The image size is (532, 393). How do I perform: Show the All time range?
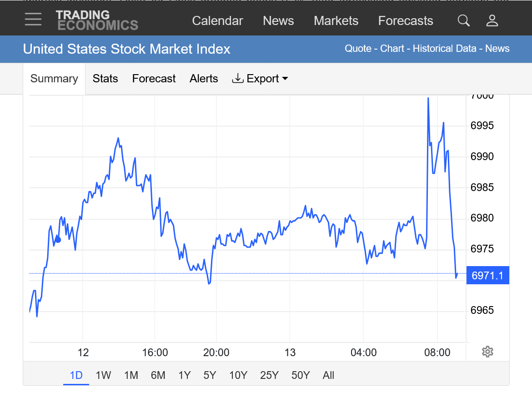328,375
